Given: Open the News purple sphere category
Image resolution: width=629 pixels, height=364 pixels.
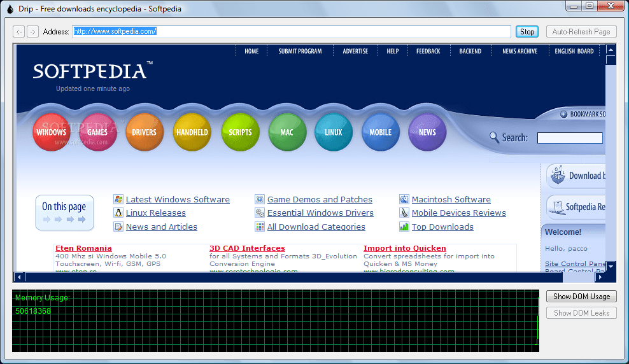Looking at the screenshot, I should click(427, 132).
